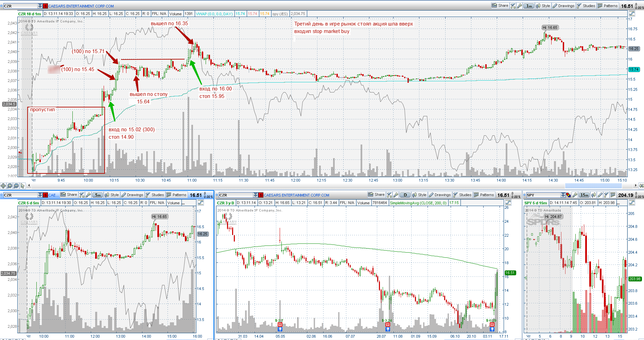
Task: Open Patterns menu in the 5m chart
Action: pyautogui.click(x=177, y=195)
